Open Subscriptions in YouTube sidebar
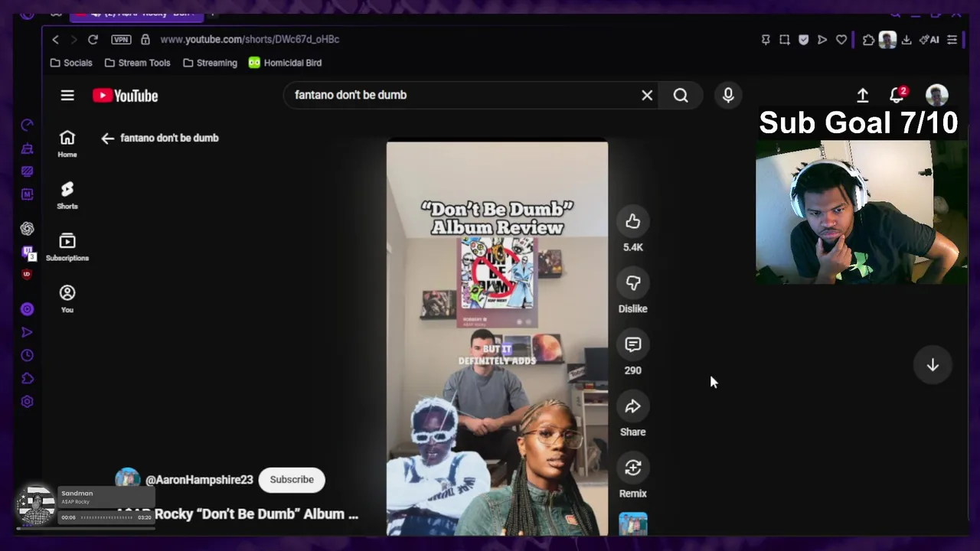The width and height of the screenshot is (980, 551). (67, 247)
